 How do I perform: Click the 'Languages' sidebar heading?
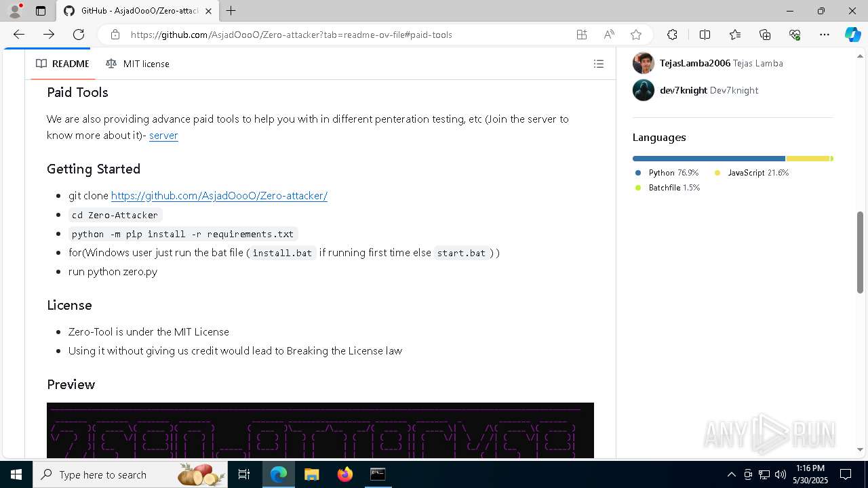pos(659,137)
